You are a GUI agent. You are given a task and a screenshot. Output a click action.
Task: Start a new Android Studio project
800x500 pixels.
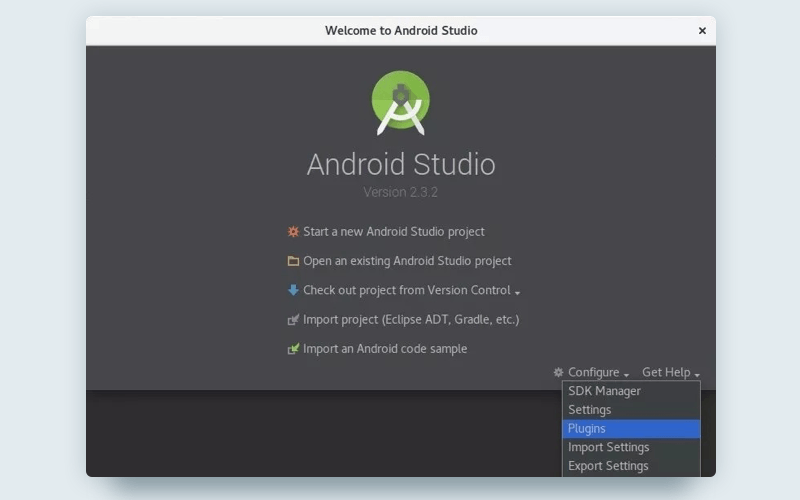tap(393, 232)
